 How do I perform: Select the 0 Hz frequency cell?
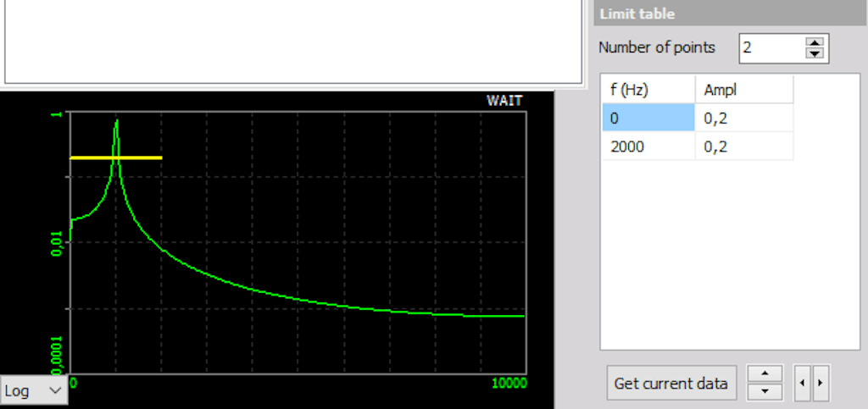(648, 117)
